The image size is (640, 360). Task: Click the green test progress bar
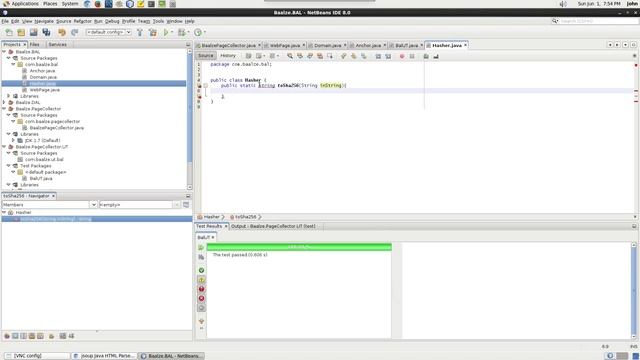(x=299, y=247)
